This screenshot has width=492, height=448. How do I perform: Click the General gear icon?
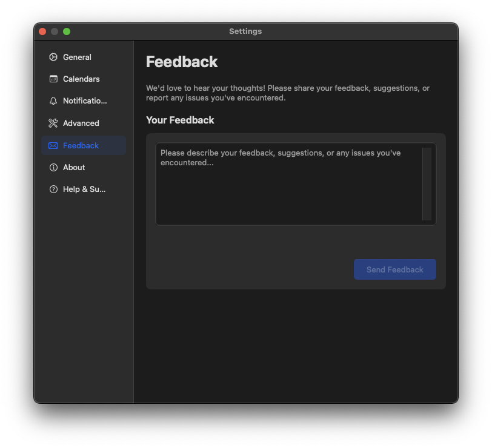[x=54, y=57]
